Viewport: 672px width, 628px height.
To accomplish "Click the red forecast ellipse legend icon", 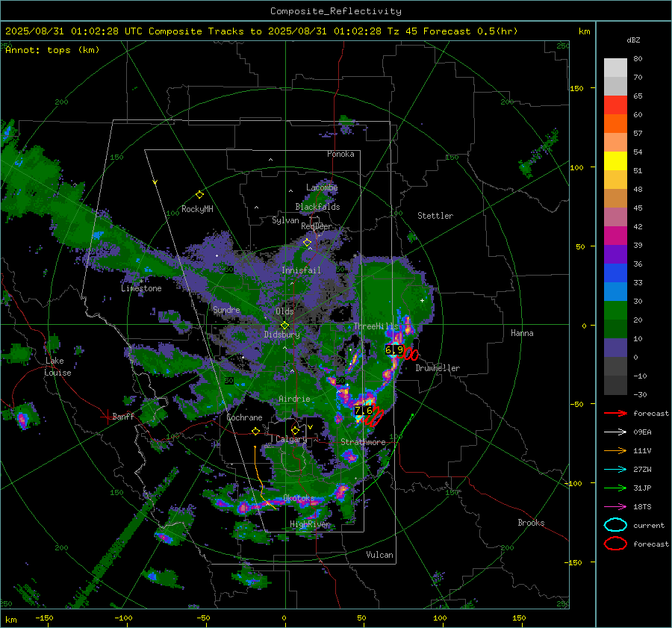I will (615, 544).
